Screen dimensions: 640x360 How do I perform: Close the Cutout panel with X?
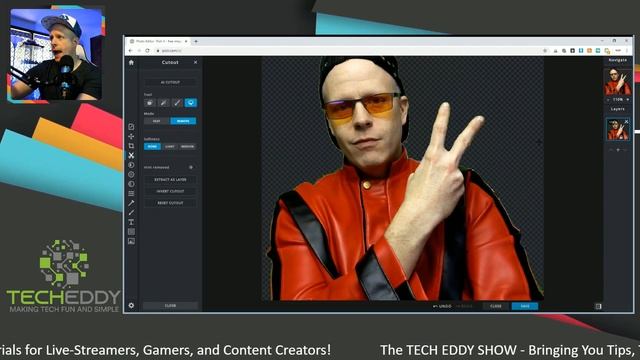(x=196, y=62)
